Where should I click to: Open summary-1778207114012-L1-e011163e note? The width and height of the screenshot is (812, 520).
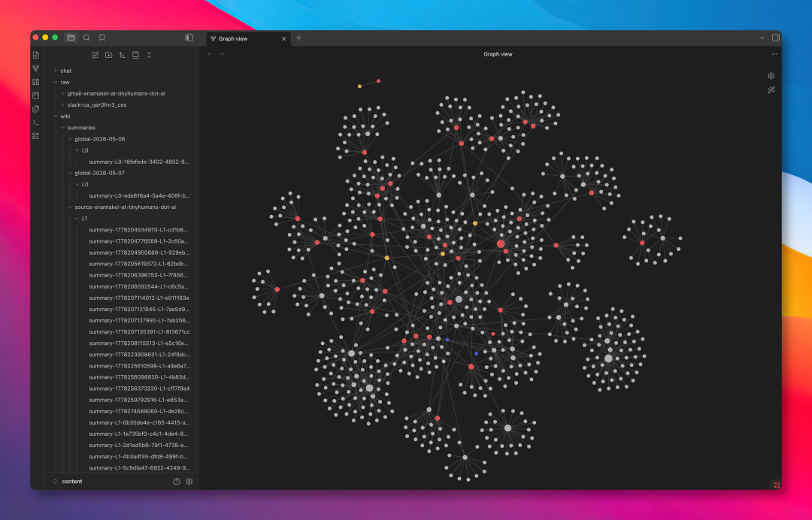click(139, 298)
